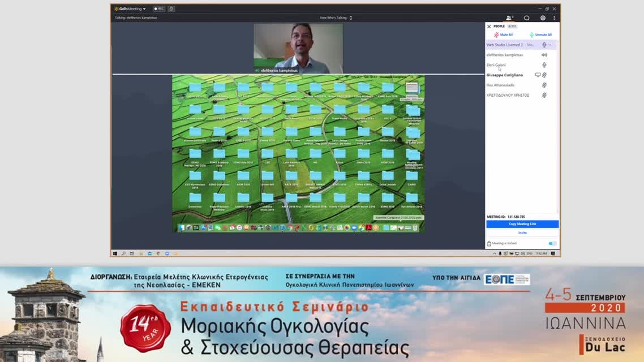Image resolution: width=644 pixels, height=362 pixels.
Task: Click the Copy Meeting Link button
Action: pos(522,224)
